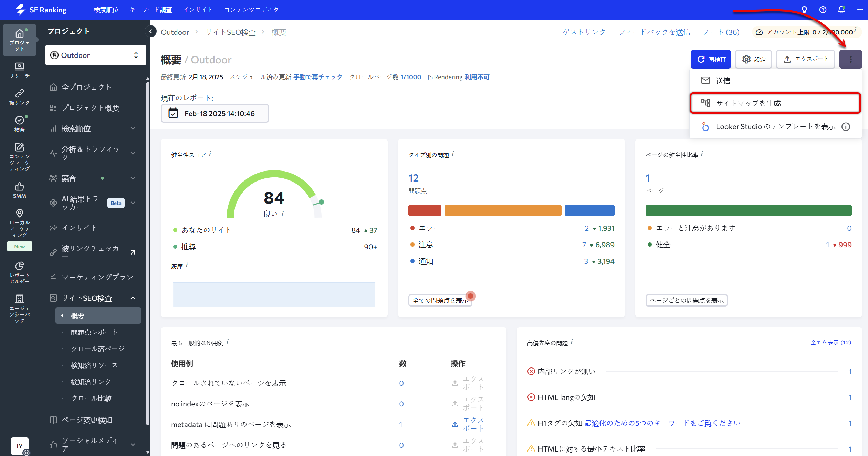This screenshot has width=868, height=456.
Task: Collapse the sidebar with arrow button
Action: coord(150,32)
